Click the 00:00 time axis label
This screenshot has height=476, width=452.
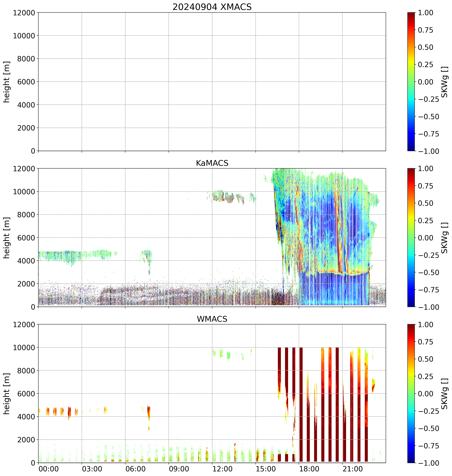[48, 469]
